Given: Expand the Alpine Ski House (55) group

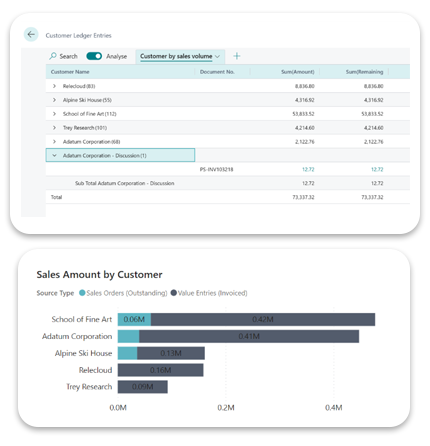Looking at the screenshot, I should pos(54,100).
